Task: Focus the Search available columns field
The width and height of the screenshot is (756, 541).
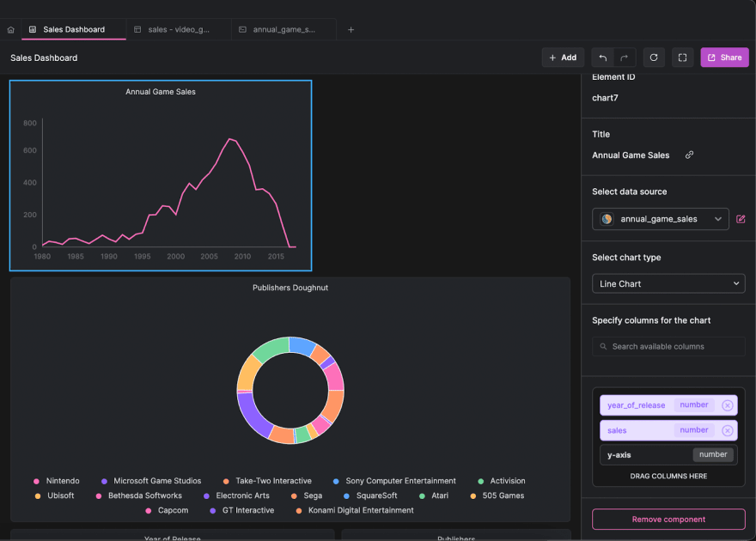Action: click(x=668, y=346)
